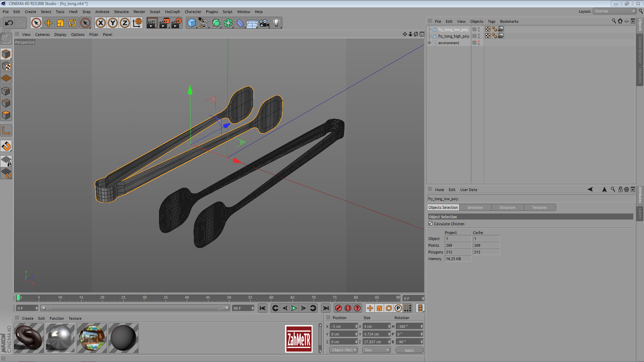
Task: Click frame 45 on timeline ruler
Action: tap(208, 298)
